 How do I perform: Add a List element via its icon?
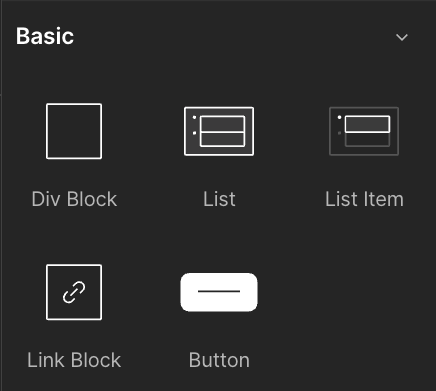pyautogui.click(x=219, y=131)
